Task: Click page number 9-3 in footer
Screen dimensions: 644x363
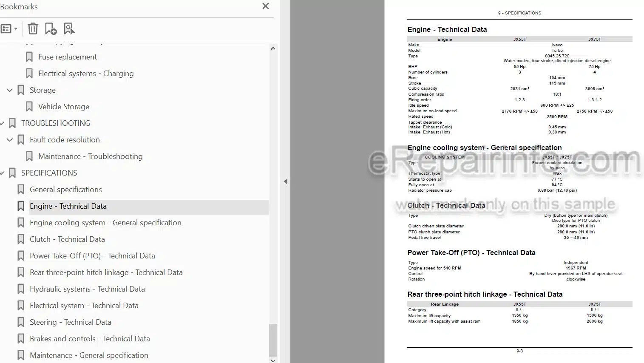Action: 519,351
